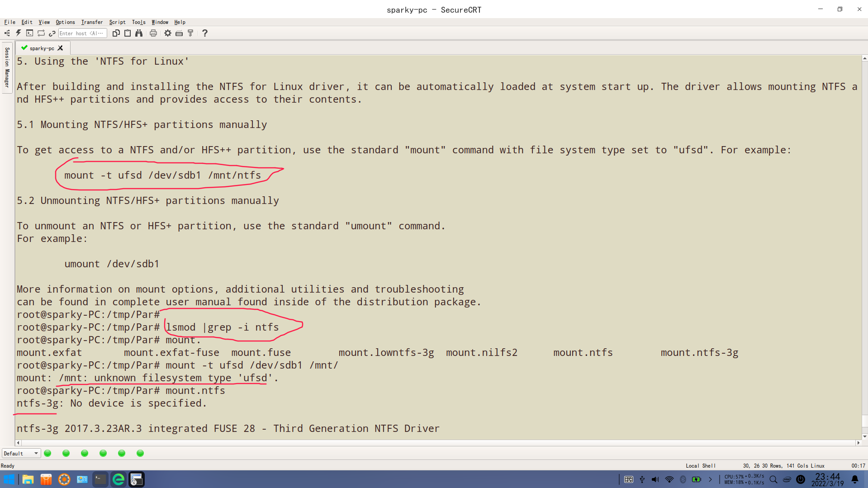Click the sixth green button bar dot
Viewport: 868px width, 488px height.
coord(140,453)
